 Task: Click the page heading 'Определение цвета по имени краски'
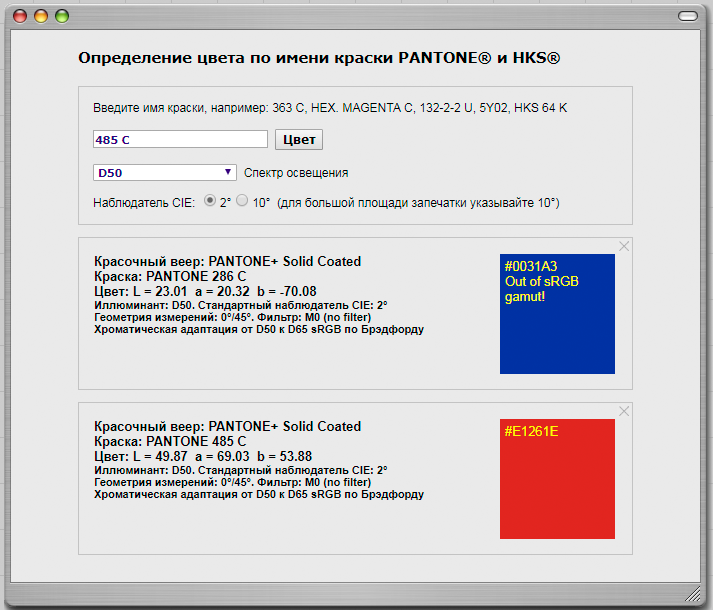pos(235,58)
